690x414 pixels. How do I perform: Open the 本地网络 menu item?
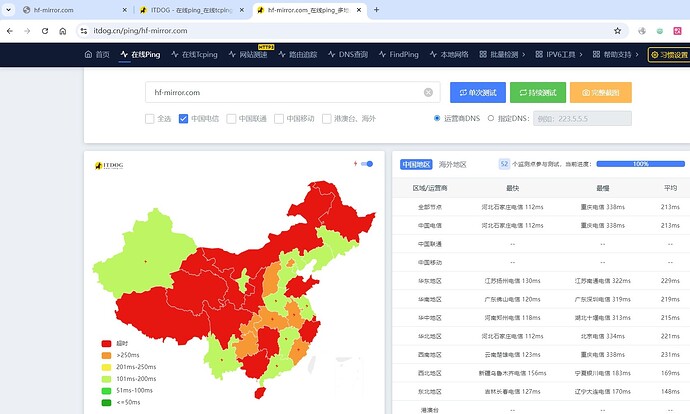[449, 55]
